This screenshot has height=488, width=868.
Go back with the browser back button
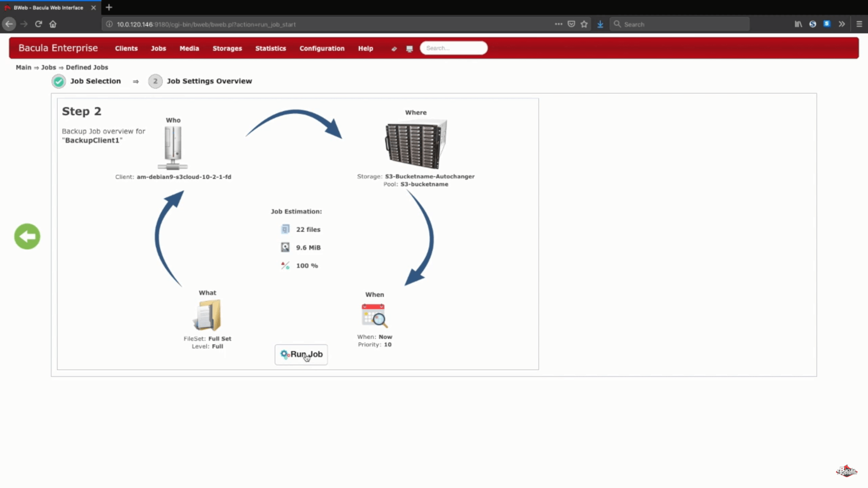point(9,24)
